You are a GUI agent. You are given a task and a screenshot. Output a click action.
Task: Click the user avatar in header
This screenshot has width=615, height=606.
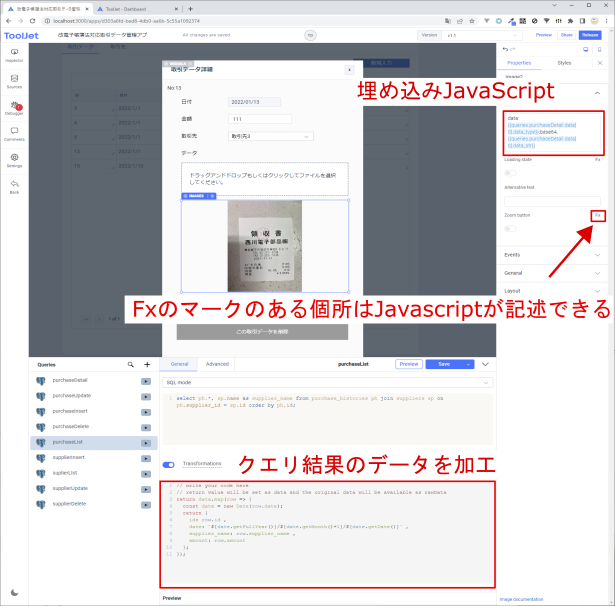click(x=310, y=35)
